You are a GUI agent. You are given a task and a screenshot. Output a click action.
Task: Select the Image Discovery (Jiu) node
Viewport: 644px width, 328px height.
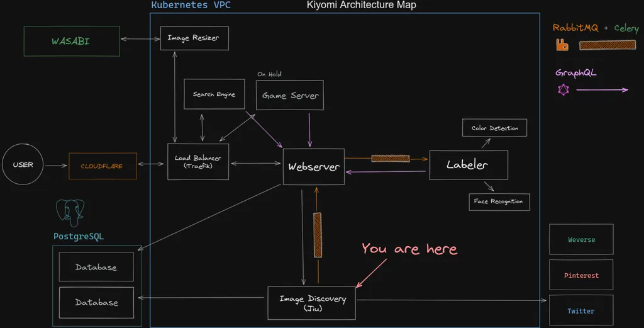(312, 303)
